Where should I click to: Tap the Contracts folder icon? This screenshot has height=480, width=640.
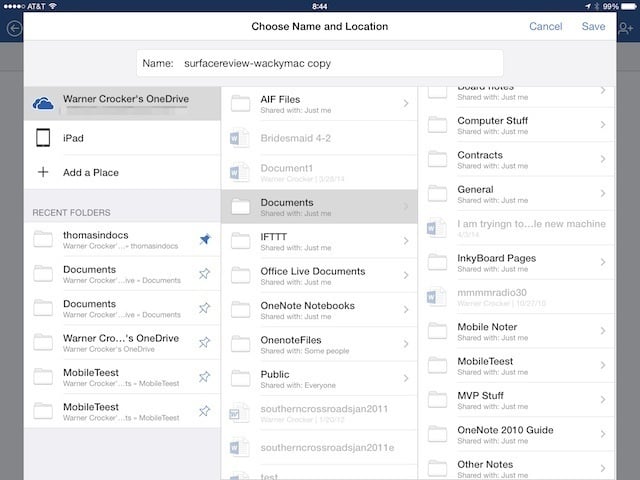[438, 159]
